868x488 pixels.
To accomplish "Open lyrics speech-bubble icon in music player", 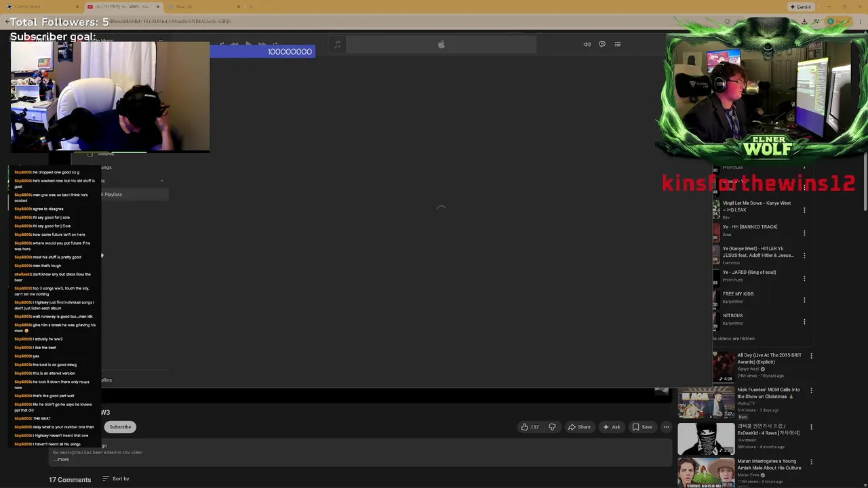I will click(602, 45).
